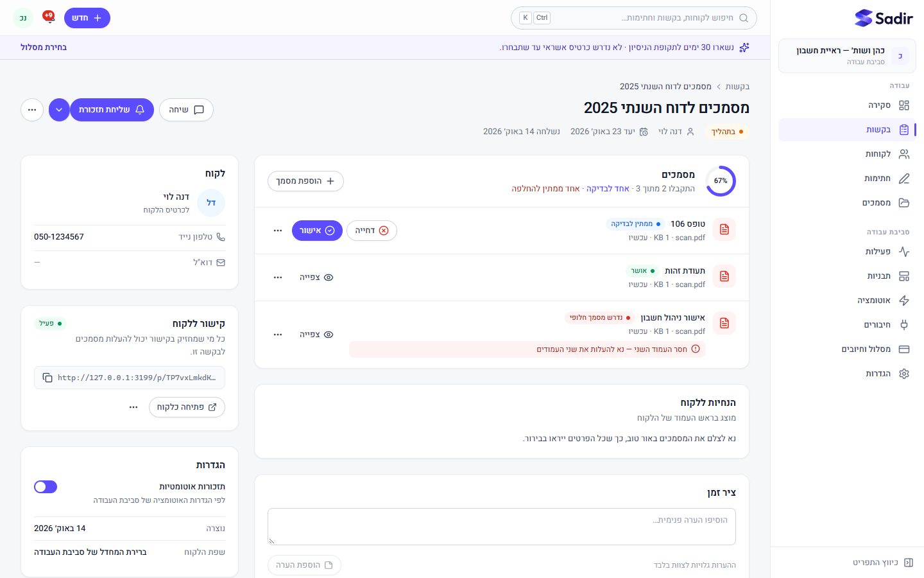Expand the arrow next to שליחת תזכורת
Viewport: 924px width, 578px height.
59,110
